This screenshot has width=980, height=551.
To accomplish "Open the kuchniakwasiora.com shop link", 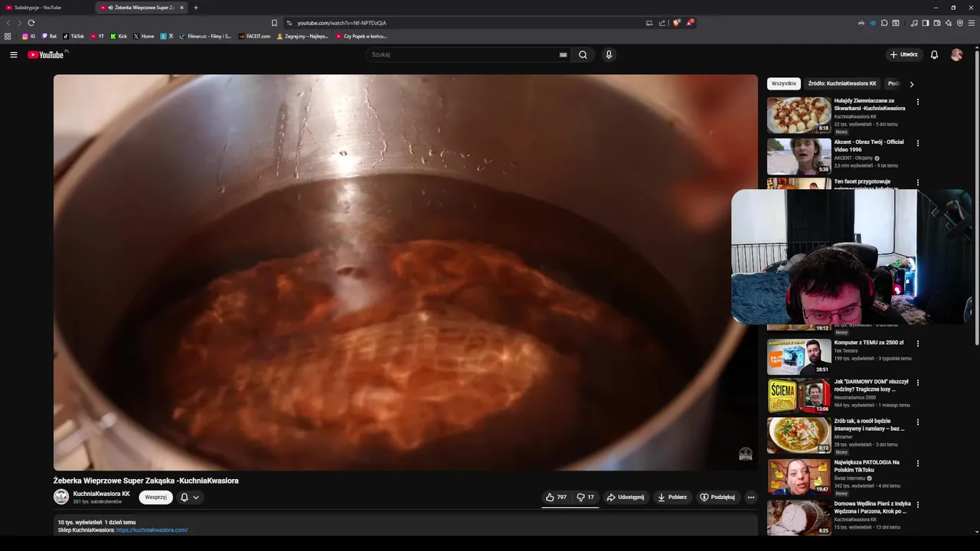I will pyautogui.click(x=152, y=530).
